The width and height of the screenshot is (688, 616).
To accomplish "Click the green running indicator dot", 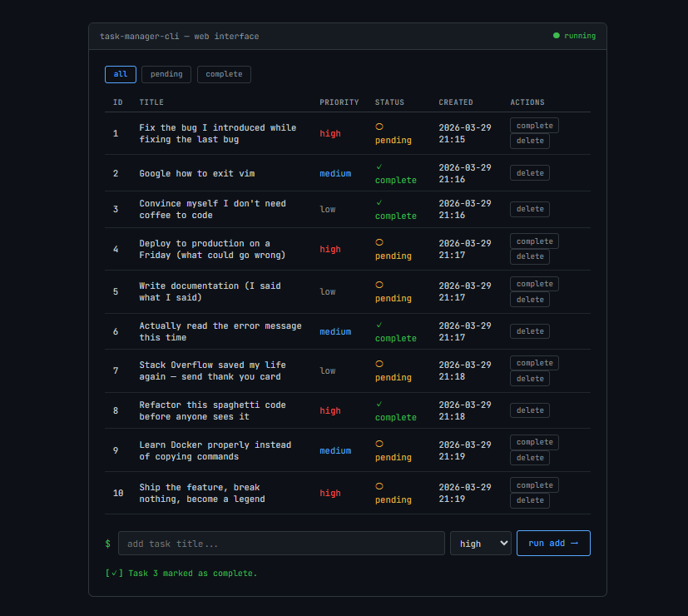I will click(x=556, y=36).
